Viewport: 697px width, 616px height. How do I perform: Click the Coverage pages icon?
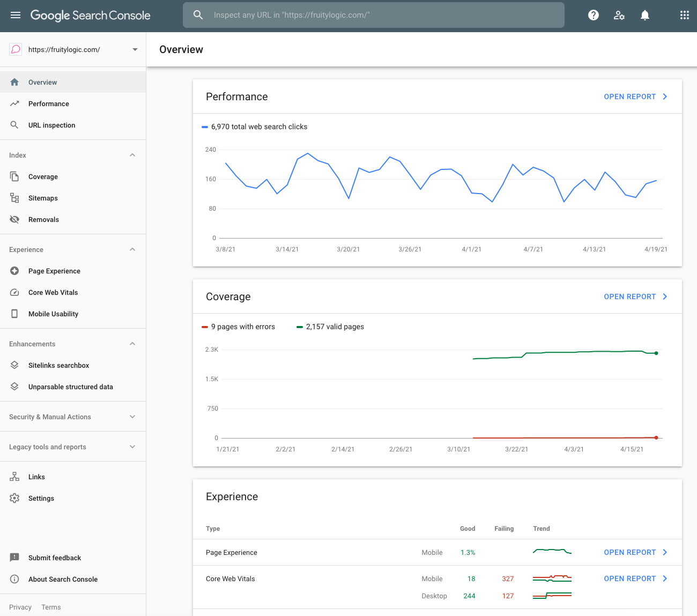pos(14,176)
